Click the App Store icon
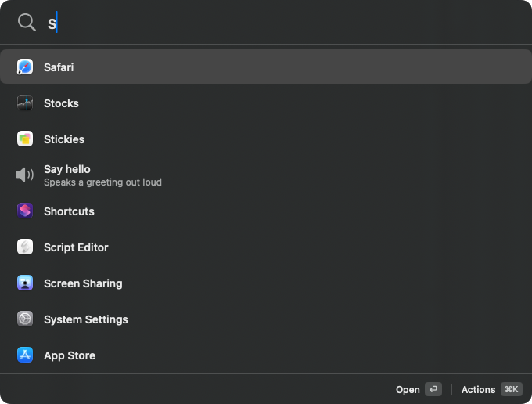 click(x=25, y=355)
